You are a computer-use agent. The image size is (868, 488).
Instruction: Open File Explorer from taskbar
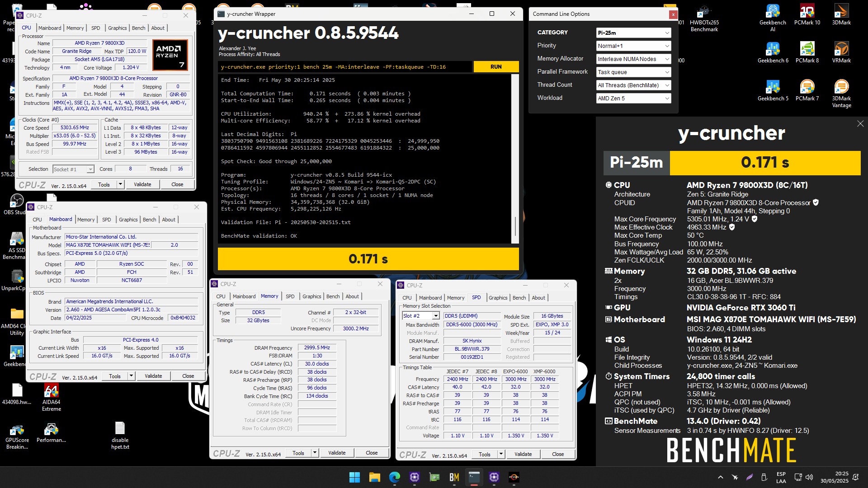pyautogui.click(x=375, y=477)
